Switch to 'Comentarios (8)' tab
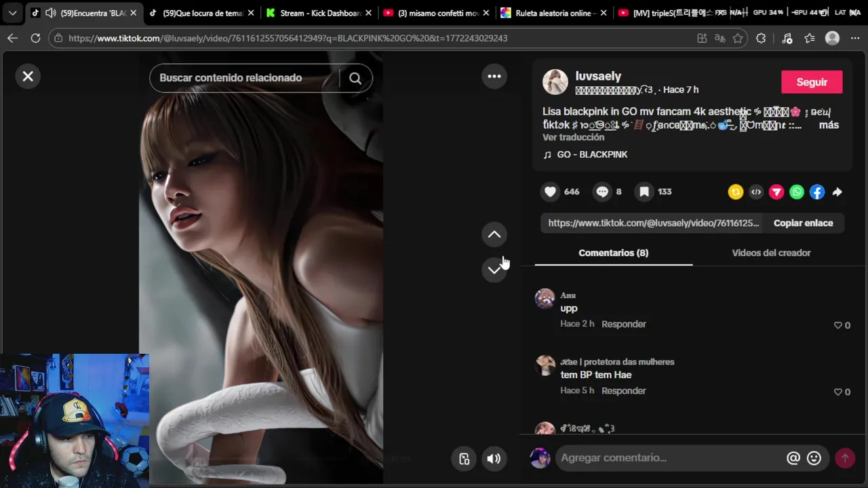868x488 pixels. (x=613, y=253)
